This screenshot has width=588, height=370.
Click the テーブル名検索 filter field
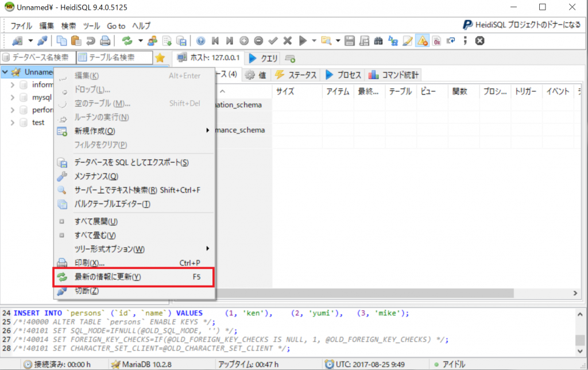coord(115,57)
